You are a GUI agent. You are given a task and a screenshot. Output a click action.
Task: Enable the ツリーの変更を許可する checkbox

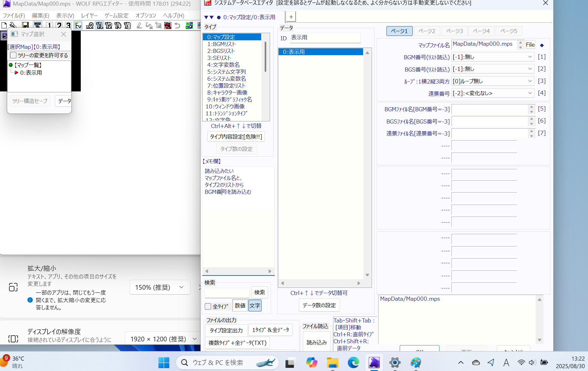[x=14, y=55]
